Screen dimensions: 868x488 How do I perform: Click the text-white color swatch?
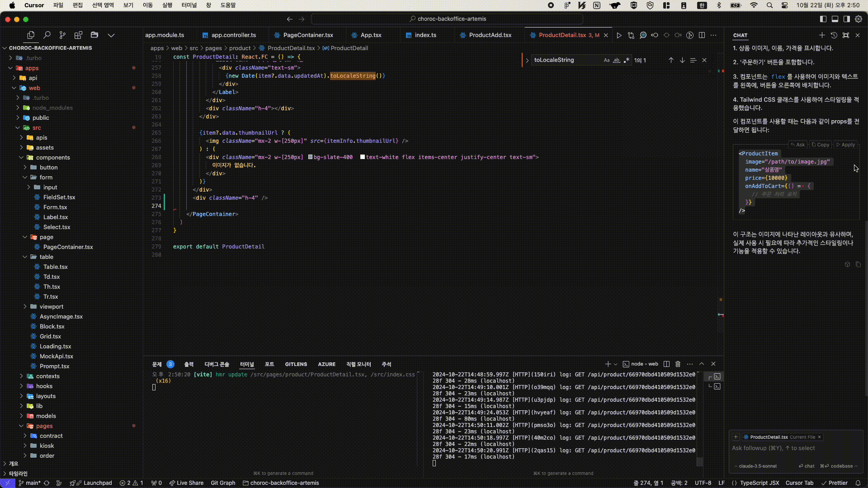pyautogui.click(x=363, y=157)
